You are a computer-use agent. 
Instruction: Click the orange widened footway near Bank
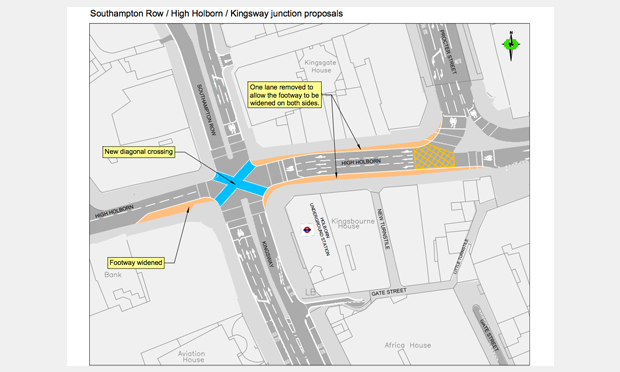click(175, 210)
